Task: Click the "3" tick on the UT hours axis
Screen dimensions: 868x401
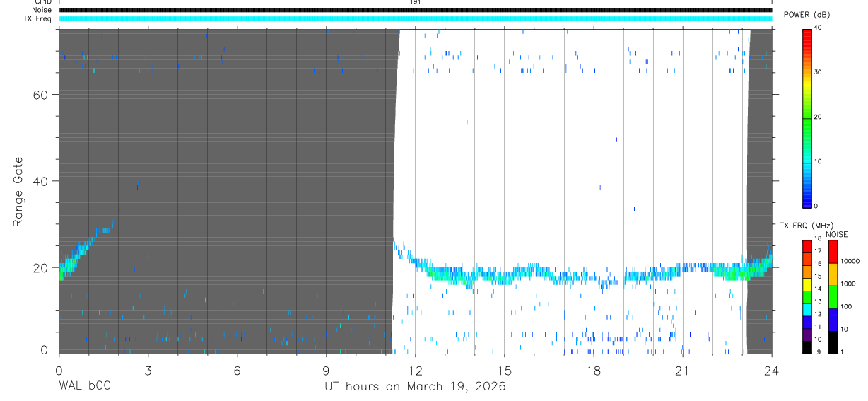Action: pos(148,370)
